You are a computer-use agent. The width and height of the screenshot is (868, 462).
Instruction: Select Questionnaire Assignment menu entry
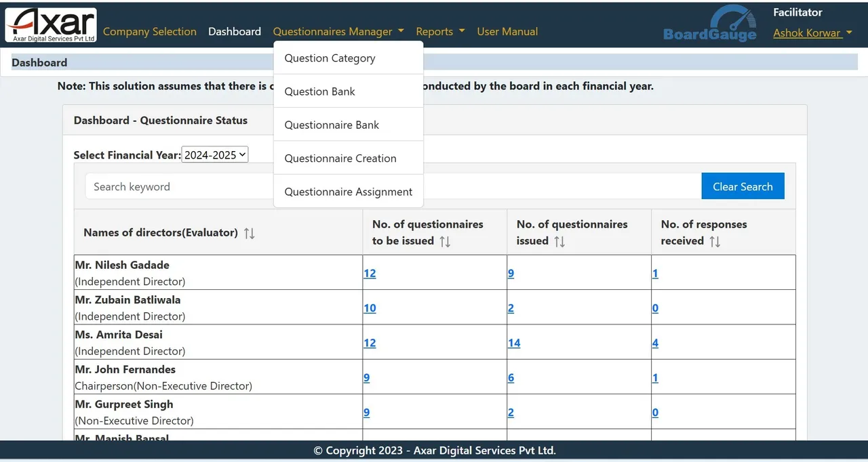[349, 192]
